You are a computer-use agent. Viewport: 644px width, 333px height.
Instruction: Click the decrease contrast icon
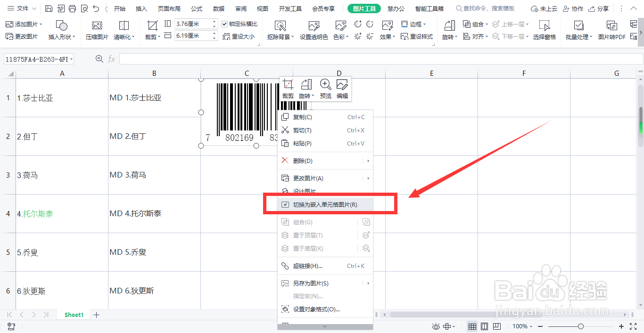pos(370,24)
